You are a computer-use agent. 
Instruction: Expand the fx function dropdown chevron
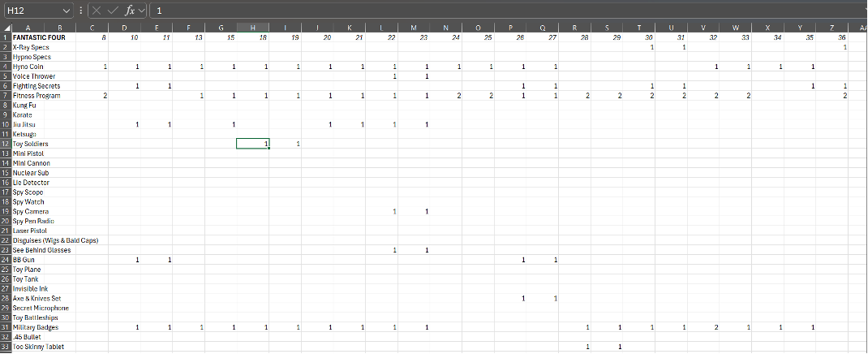pyautogui.click(x=142, y=11)
